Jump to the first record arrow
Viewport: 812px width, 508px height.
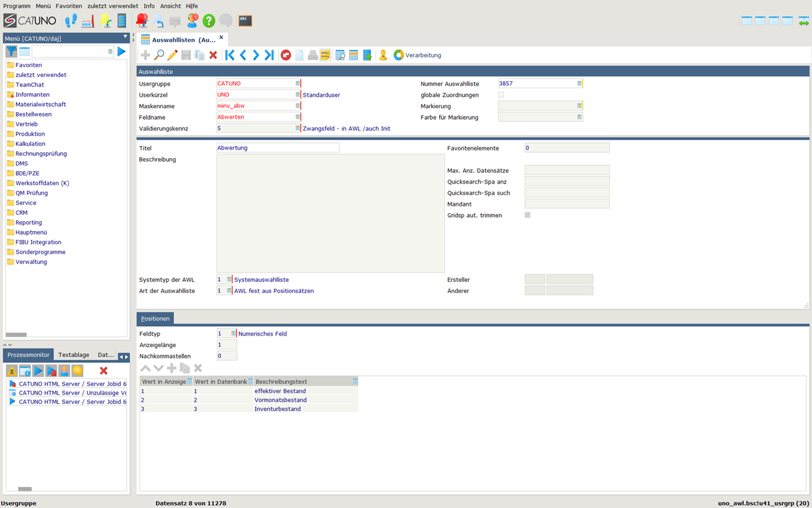[230, 55]
